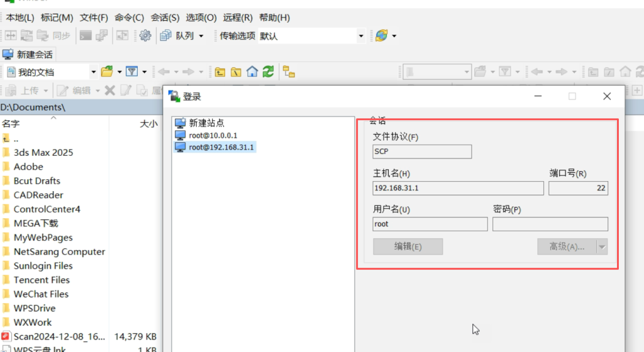
Task: Click the D:\Documents\ path bar
Action: (81, 107)
